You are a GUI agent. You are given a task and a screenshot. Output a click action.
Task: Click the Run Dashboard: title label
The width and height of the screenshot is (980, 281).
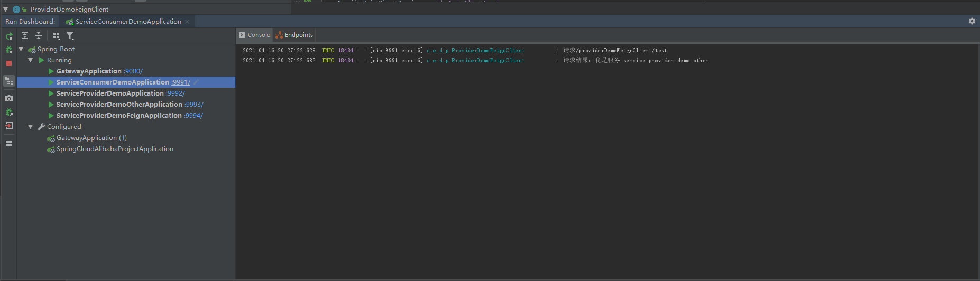(x=30, y=22)
